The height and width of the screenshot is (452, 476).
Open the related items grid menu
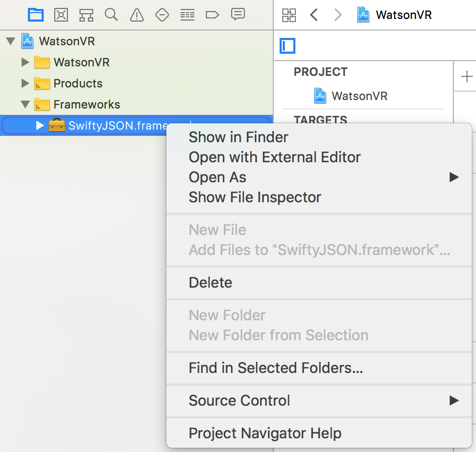click(x=289, y=15)
